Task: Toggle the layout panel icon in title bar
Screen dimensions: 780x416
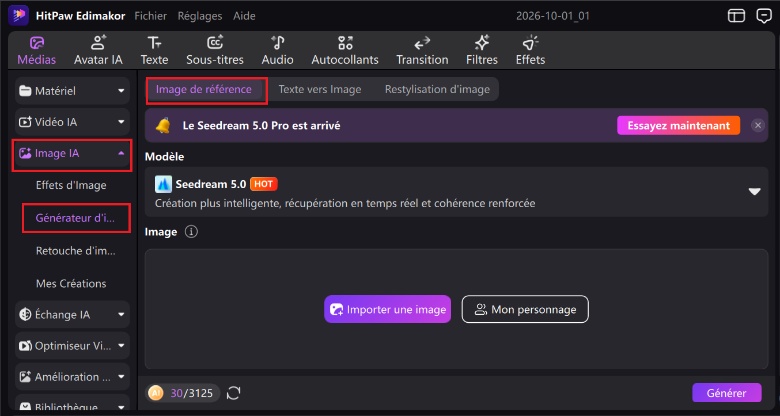Action: [x=736, y=16]
